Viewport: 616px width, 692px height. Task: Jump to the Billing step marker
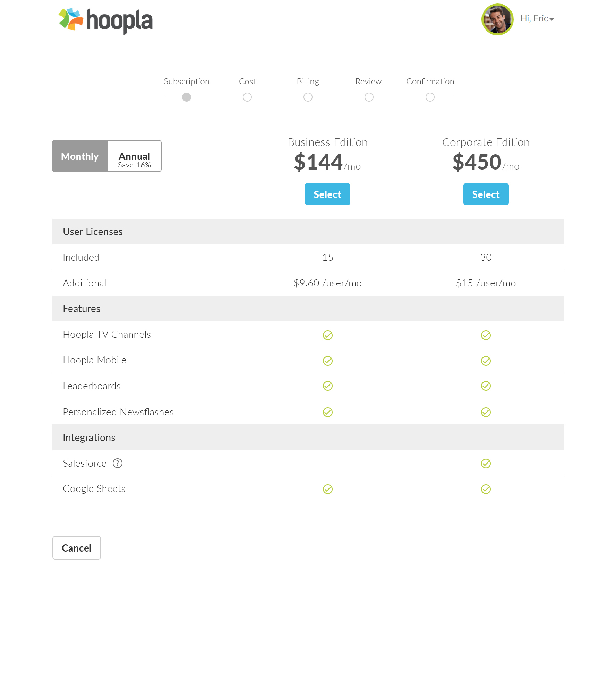pos(308,97)
